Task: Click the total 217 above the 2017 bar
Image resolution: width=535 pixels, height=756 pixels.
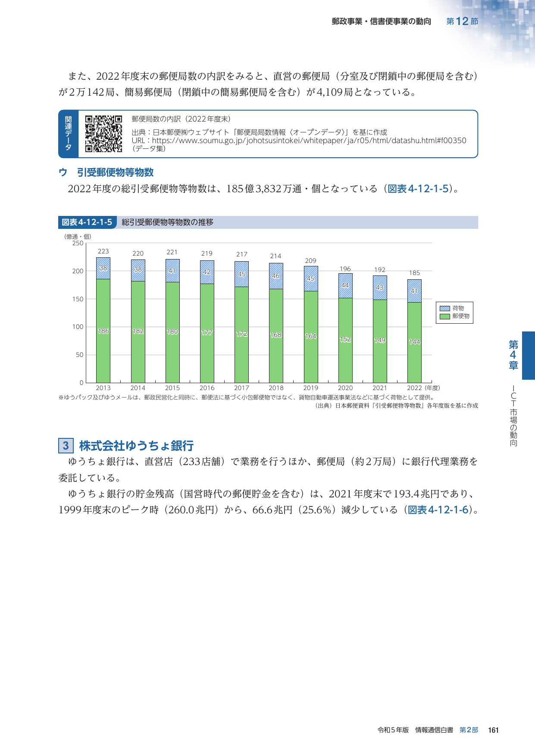Action: pos(242,254)
